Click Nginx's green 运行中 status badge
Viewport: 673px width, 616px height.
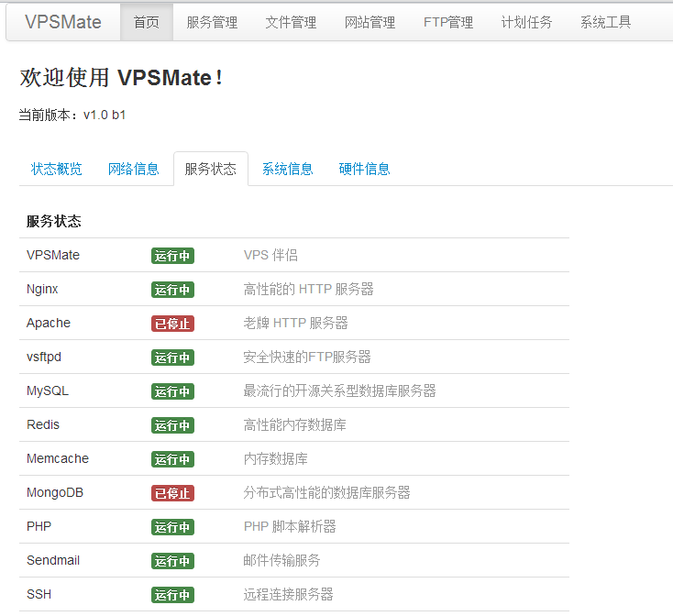(172, 290)
